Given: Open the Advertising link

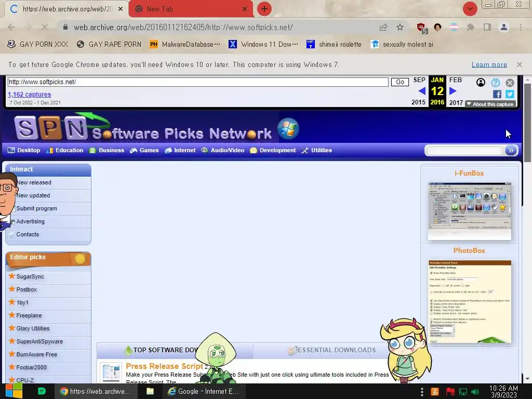Looking at the screenshot, I should point(31,221).
